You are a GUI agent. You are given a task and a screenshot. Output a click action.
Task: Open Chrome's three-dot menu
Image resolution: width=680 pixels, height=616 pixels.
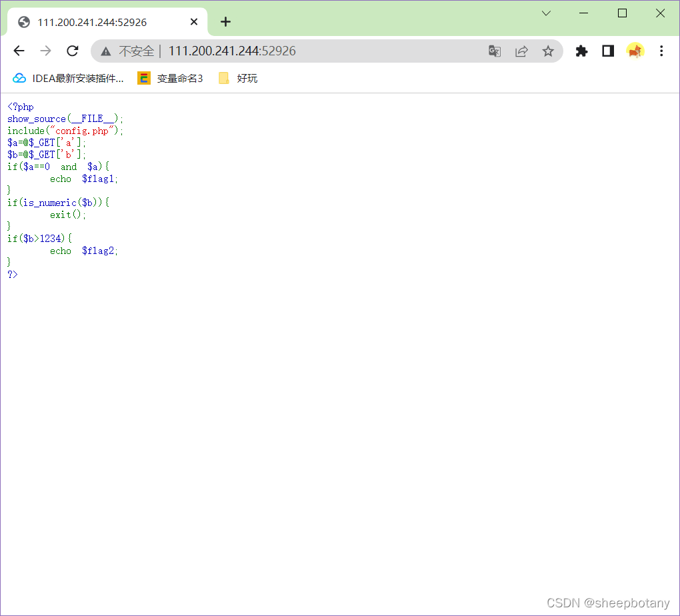click(661, 51)
